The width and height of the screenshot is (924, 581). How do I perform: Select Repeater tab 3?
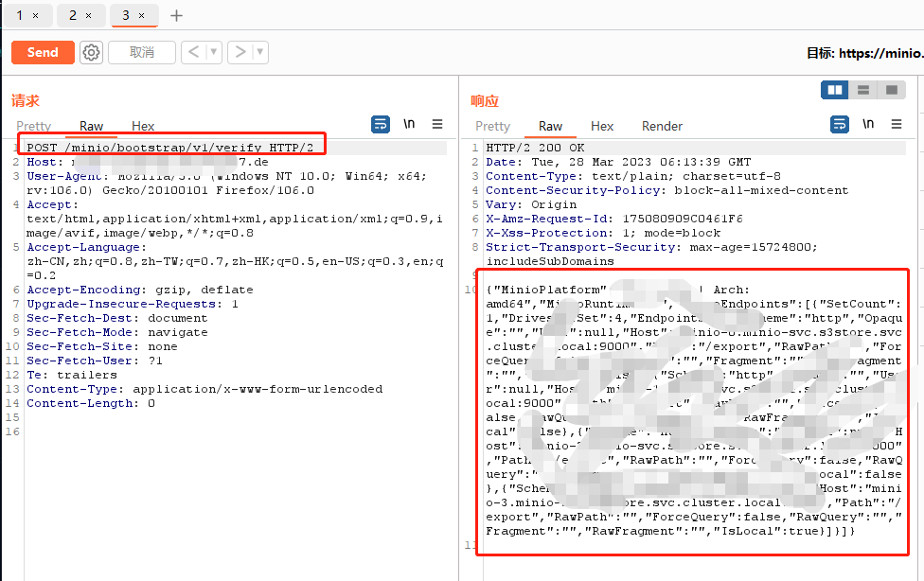[126, 15]
